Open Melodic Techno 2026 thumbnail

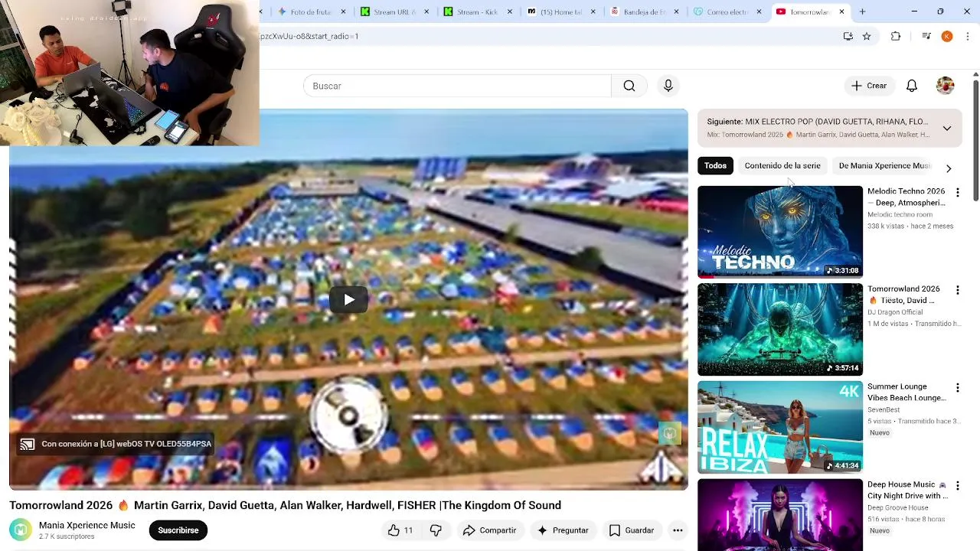point(780,232)
